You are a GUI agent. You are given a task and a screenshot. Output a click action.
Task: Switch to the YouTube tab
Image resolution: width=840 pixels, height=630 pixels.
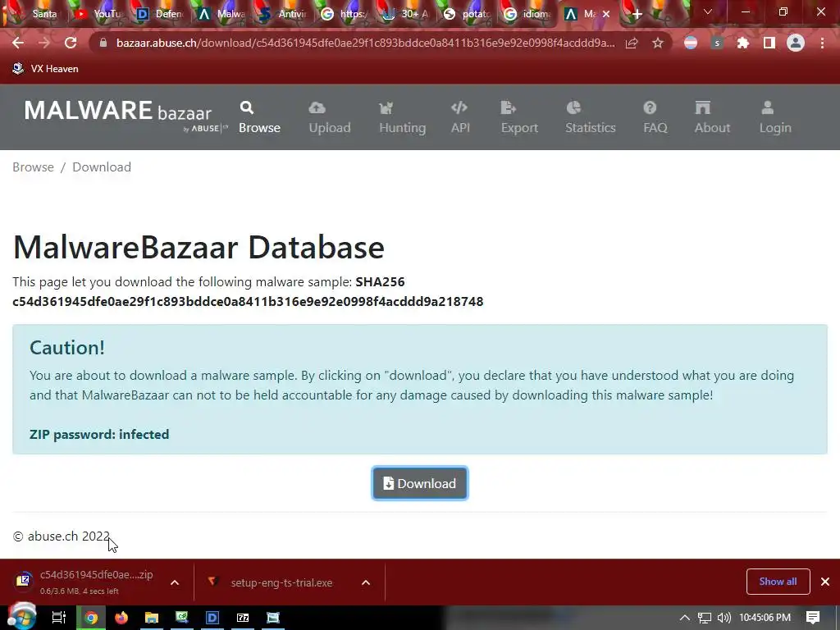click(x=99, y=14)
